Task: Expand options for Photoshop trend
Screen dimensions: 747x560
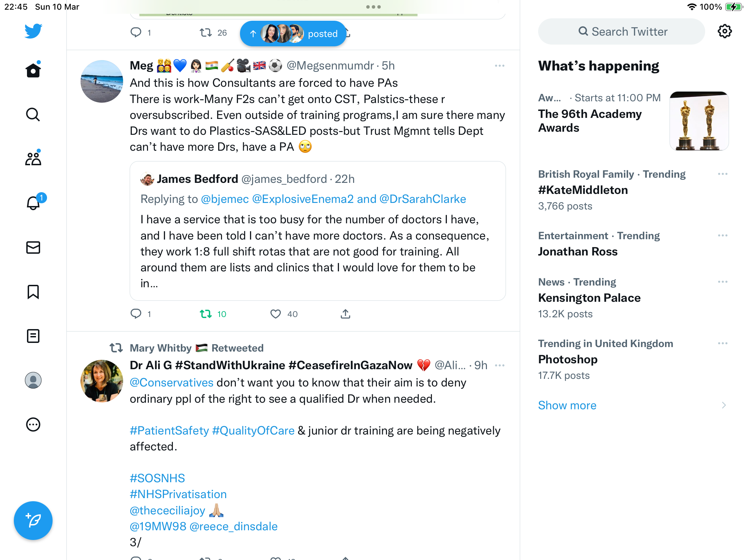Action: point(723,343)
